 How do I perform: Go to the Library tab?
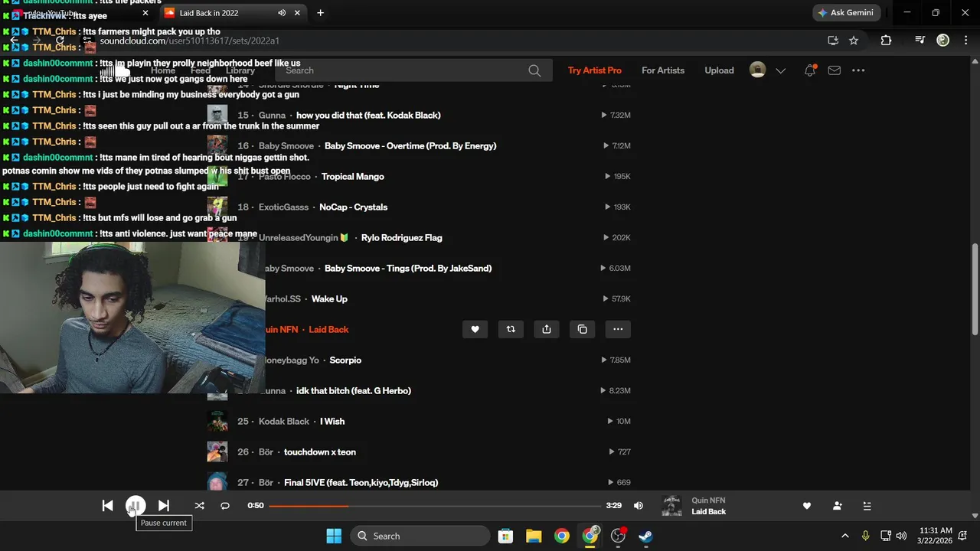coord(240,70)
